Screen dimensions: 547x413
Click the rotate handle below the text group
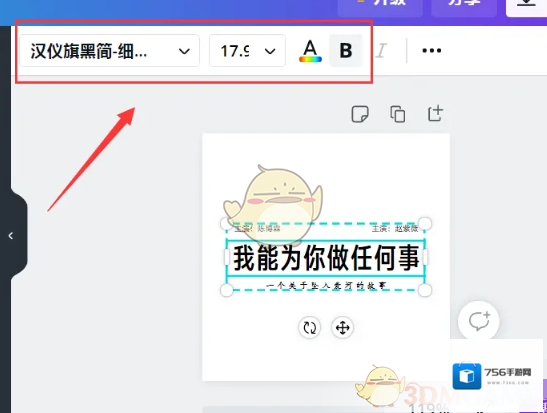(309, 328)
